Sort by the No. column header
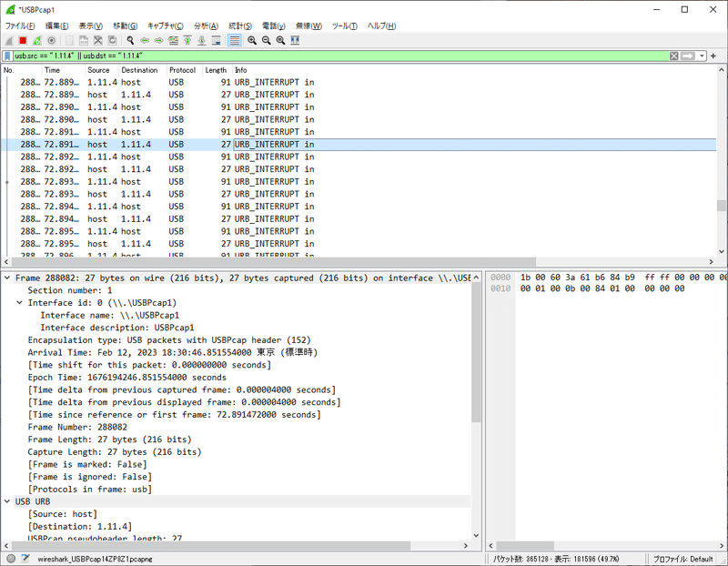Screen dimensions: 728x566 pyautogui.click(x=22, y=70)
